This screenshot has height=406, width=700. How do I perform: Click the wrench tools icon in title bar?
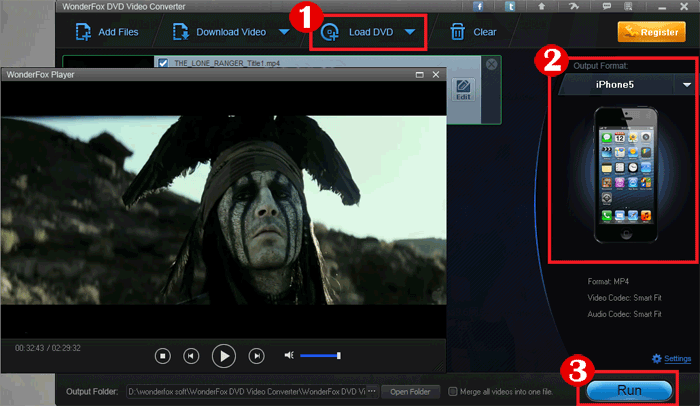[x=574, y=6]
